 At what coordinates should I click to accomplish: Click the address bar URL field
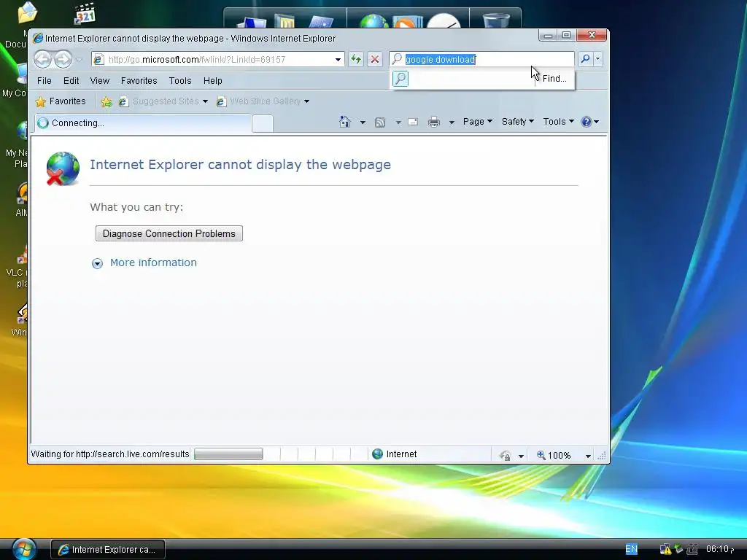(219, 60)
